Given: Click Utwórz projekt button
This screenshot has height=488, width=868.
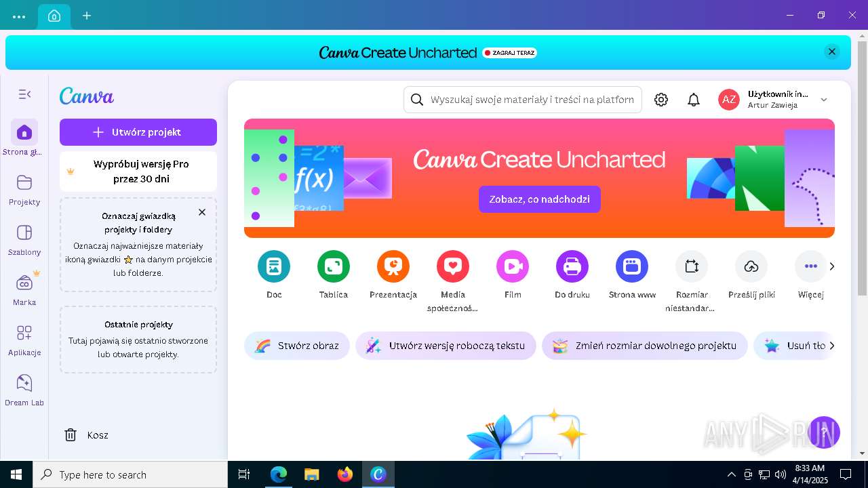Looking at the screenshot, I should [x=138, y=132].
